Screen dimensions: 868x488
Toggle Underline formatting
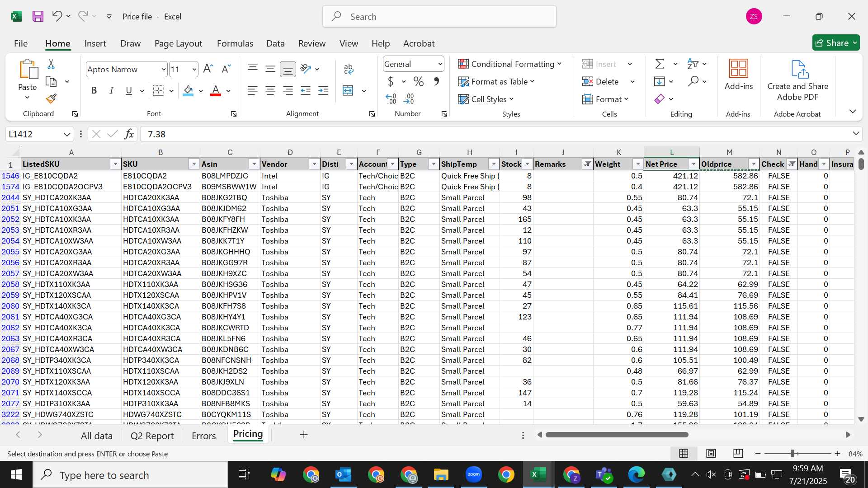click(129, 91)
